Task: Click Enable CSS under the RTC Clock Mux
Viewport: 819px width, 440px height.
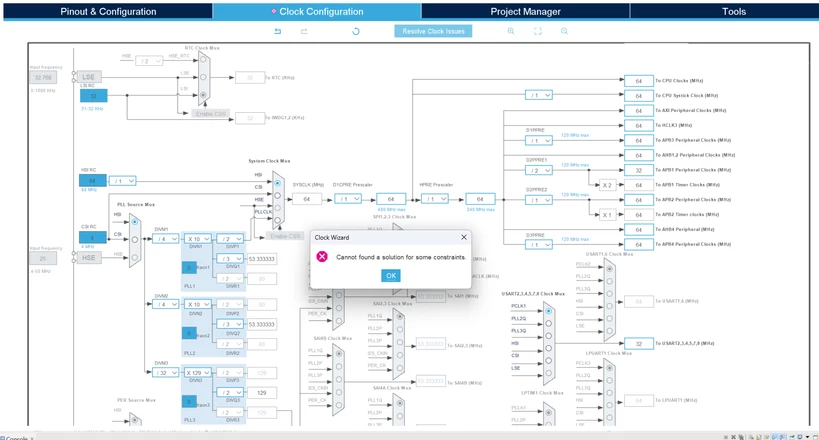Action: (x=210, y=114)
